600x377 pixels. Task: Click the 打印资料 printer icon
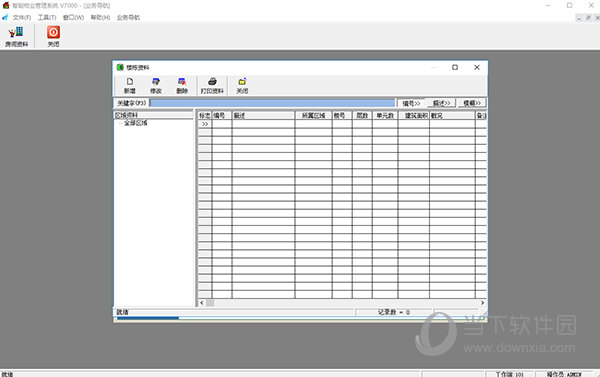click(212, 86)
